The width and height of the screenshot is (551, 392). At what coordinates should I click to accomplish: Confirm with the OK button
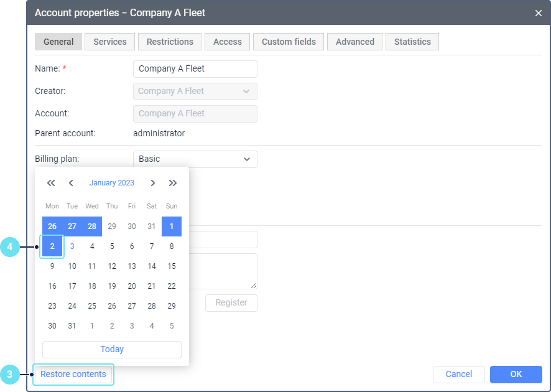516,375
